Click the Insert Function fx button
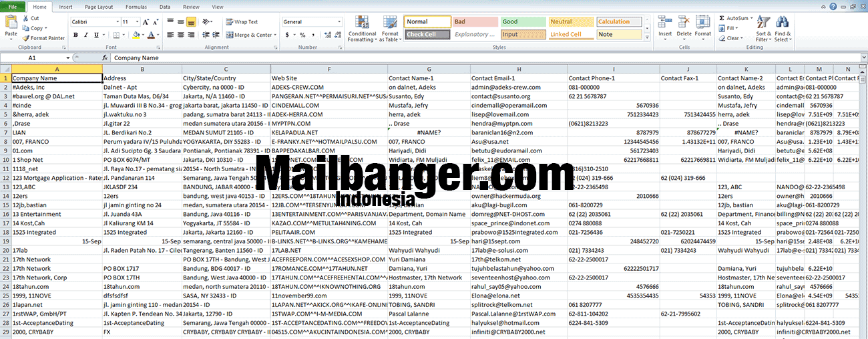Screen dimensions: 868x339 (x=105, y=58)
